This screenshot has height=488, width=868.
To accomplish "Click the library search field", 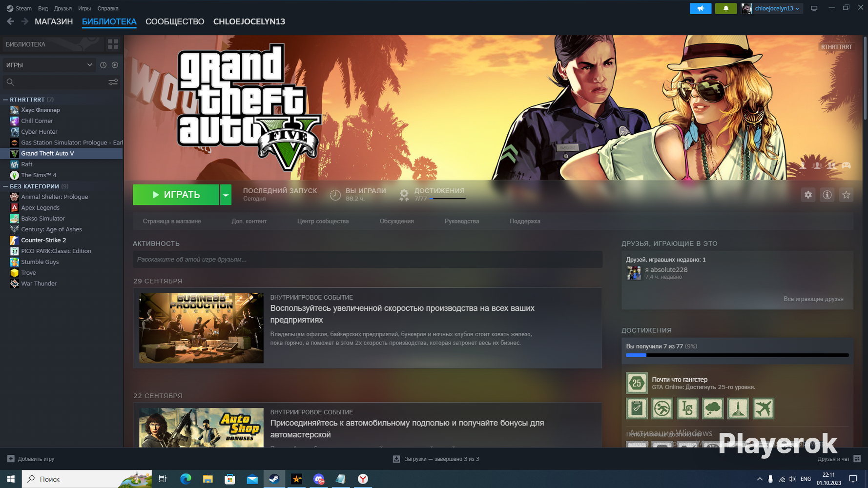I will click(x=55, y=82).
